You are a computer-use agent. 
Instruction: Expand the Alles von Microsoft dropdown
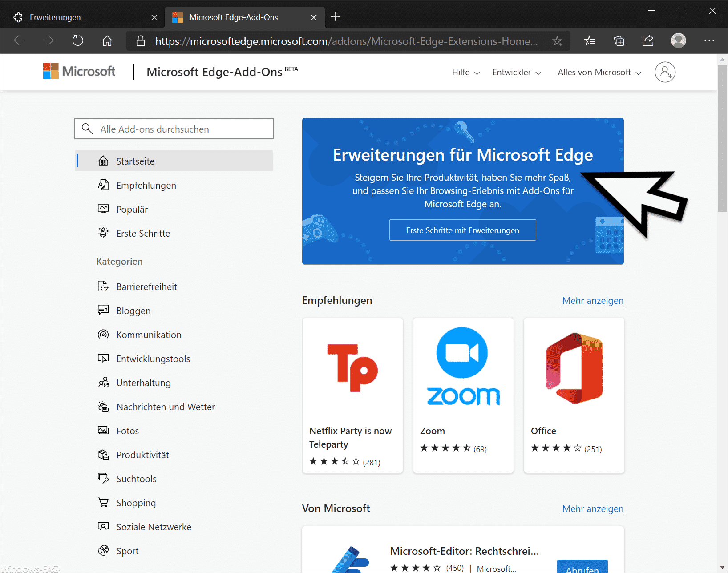coord(599,72)
